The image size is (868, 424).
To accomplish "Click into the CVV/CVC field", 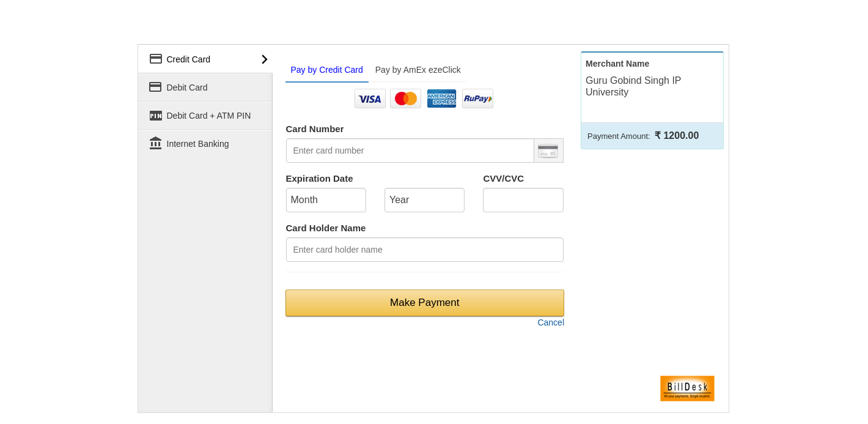I will coord(523,200).
